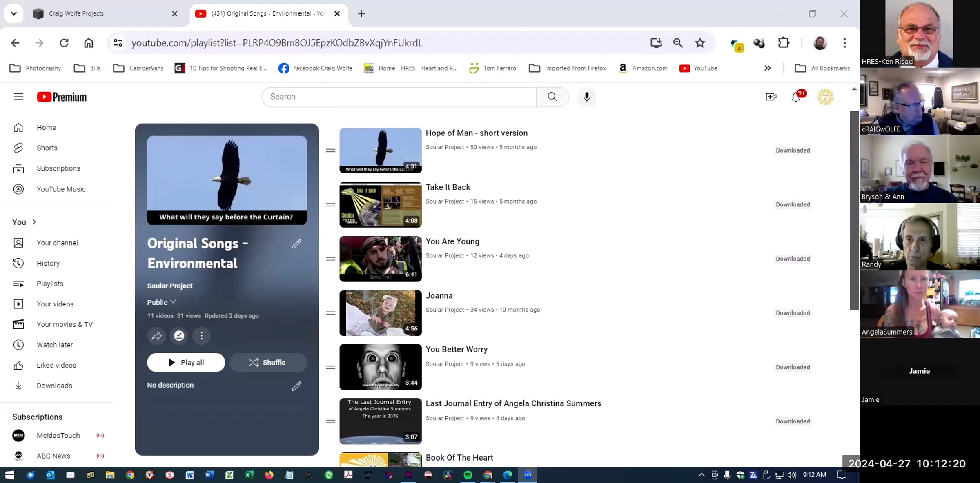
Task: Bookmark this page with star icon
Action: [700, 43]
